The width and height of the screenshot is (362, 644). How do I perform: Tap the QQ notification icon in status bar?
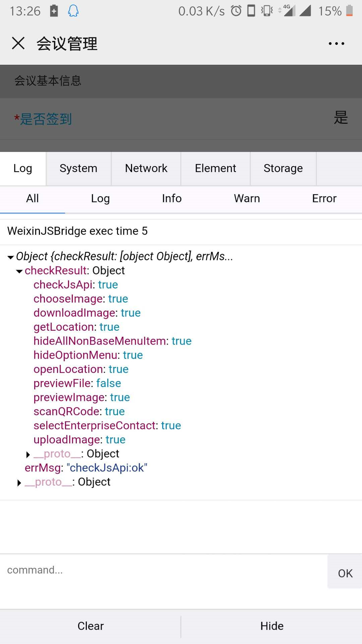(x=73, y=11)
